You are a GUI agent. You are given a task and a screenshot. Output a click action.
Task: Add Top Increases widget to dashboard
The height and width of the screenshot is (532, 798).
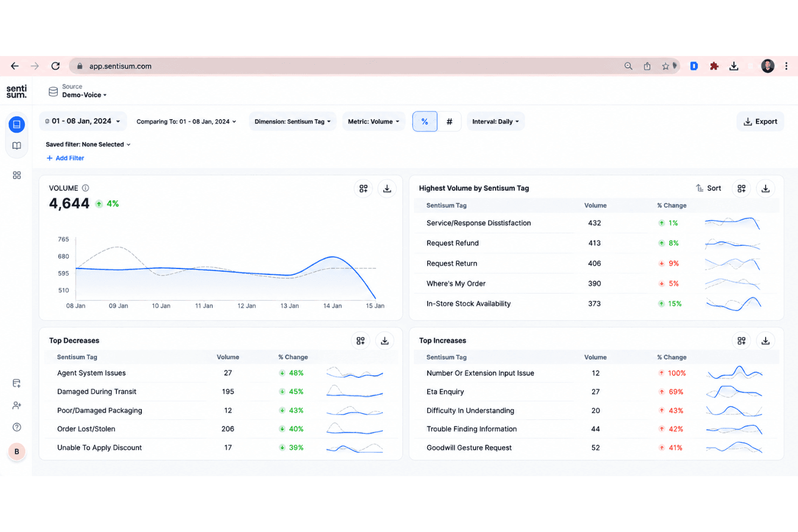(742, 341)
